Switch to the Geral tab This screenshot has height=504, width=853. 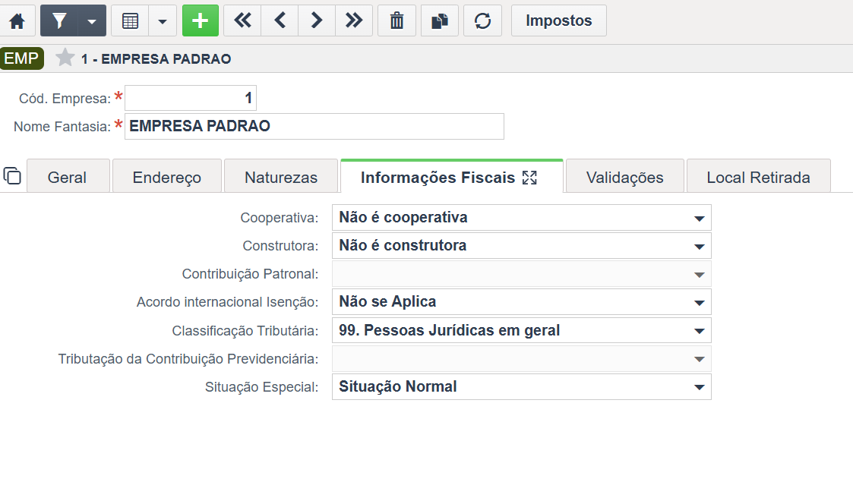pos(68,176)
